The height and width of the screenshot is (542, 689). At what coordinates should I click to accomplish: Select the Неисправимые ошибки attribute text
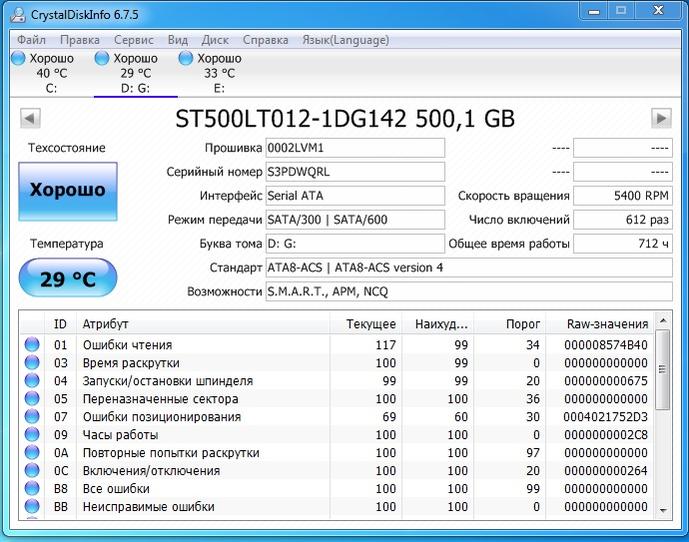click(x=149, y=507)
